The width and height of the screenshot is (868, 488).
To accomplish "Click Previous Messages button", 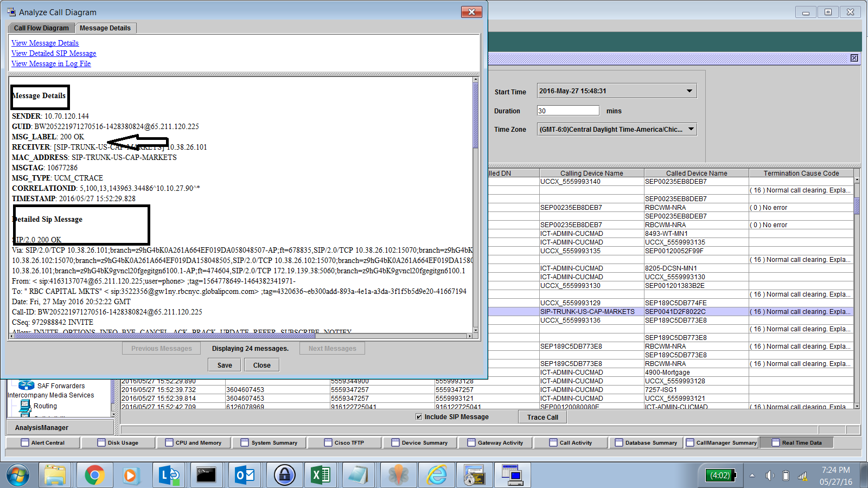I will pos(162,348).
